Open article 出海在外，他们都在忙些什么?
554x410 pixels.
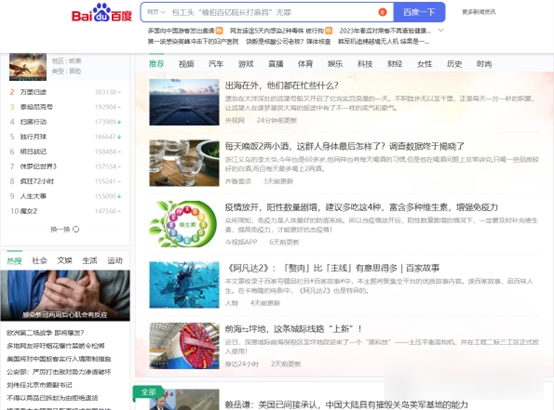pos(282,86)
